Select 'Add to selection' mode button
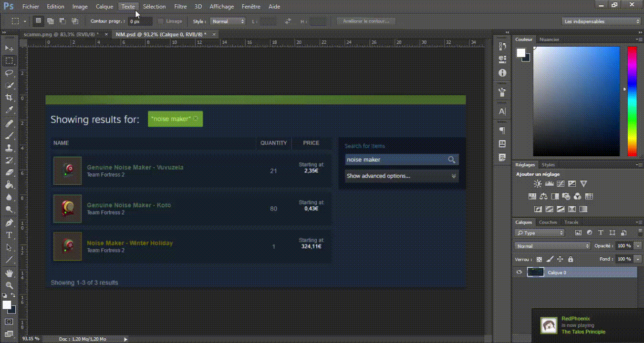 (x=50, y=21)
